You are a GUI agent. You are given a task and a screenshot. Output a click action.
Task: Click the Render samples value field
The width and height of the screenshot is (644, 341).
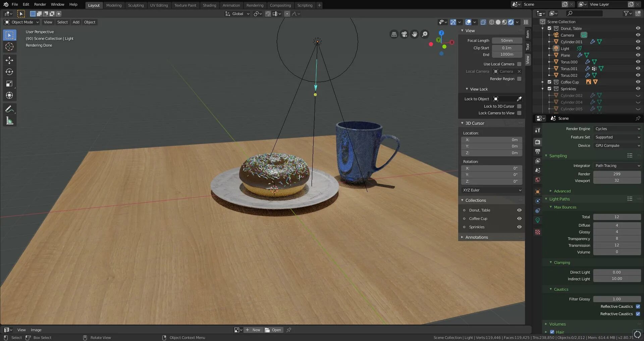click(617, 174)
